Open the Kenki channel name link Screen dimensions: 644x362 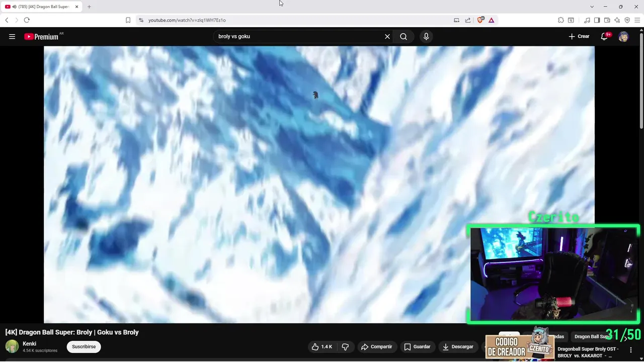tap(29, 344)
